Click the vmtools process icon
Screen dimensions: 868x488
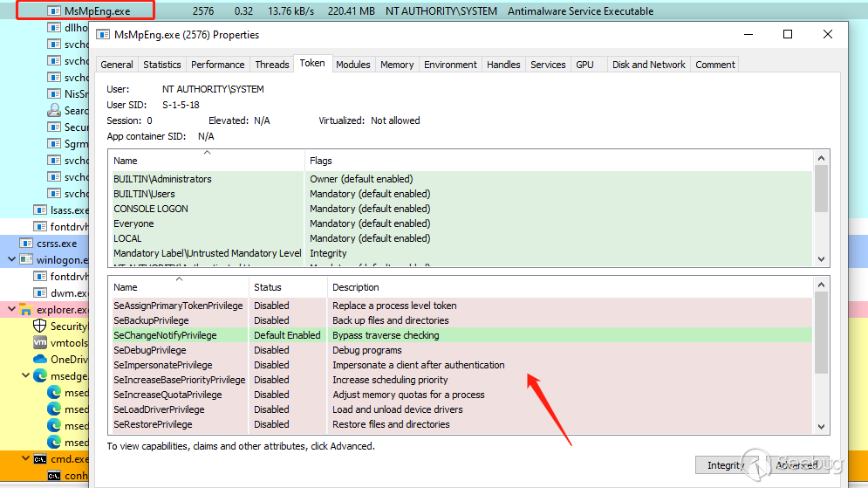point(39,343)
